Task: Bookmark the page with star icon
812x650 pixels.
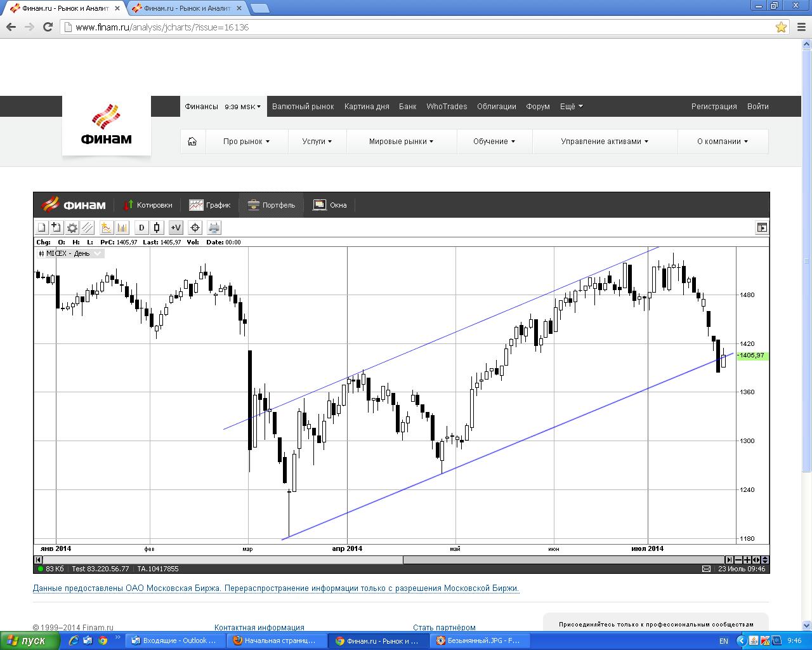Action: (x=781, y=27)
